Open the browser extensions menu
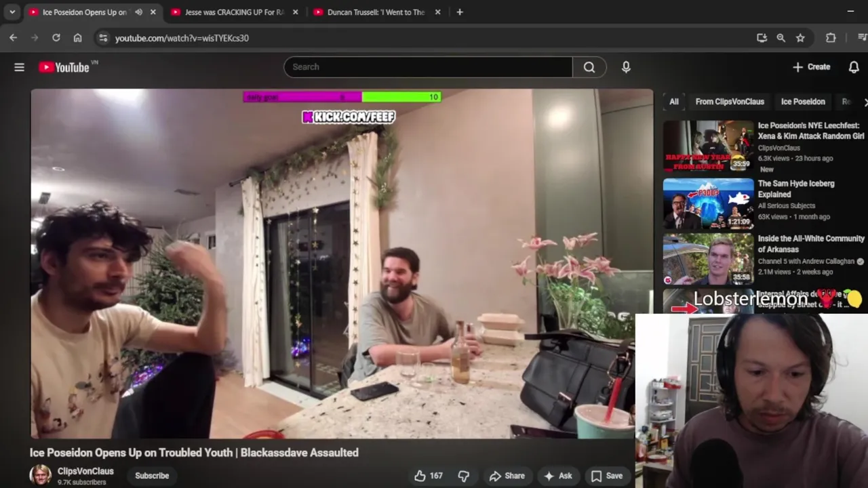The width and height of the screenshot is (868, 488). pyautogui.click(x=831, y=38)
